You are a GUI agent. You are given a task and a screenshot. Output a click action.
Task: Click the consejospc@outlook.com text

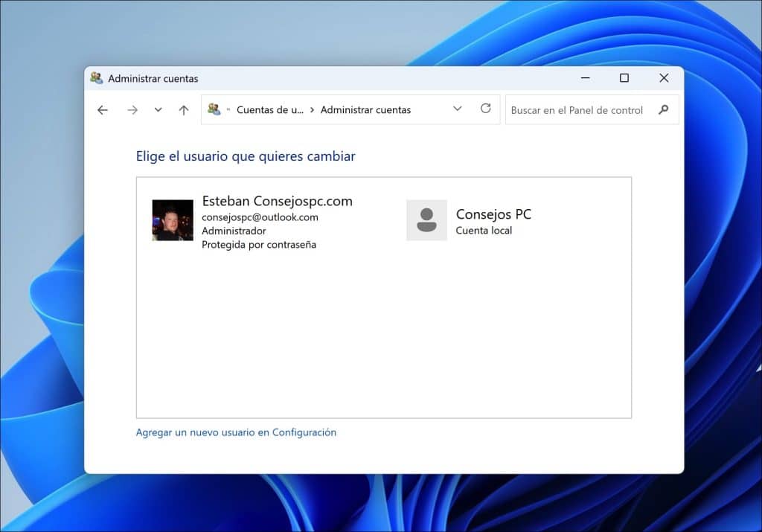click(260, 217)
